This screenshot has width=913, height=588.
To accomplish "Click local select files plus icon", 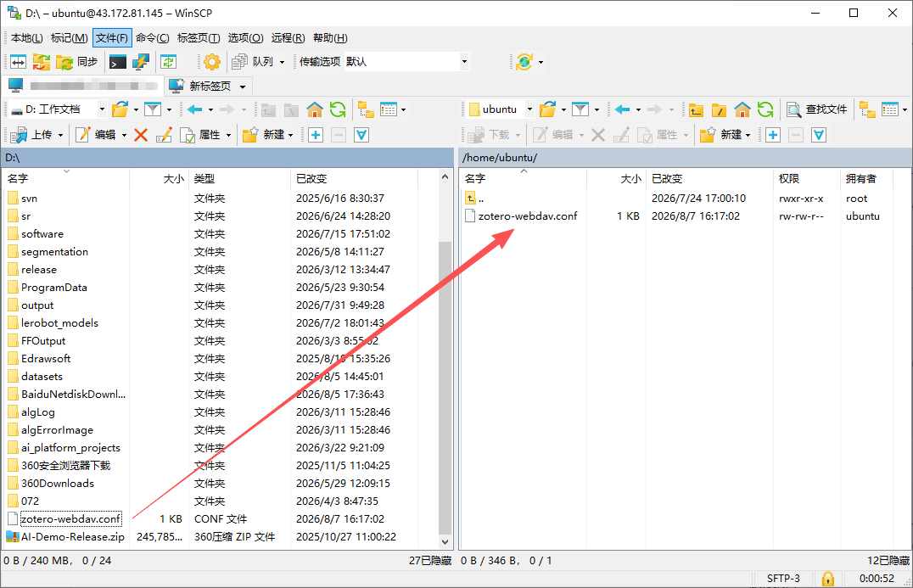I will (316, 135).
